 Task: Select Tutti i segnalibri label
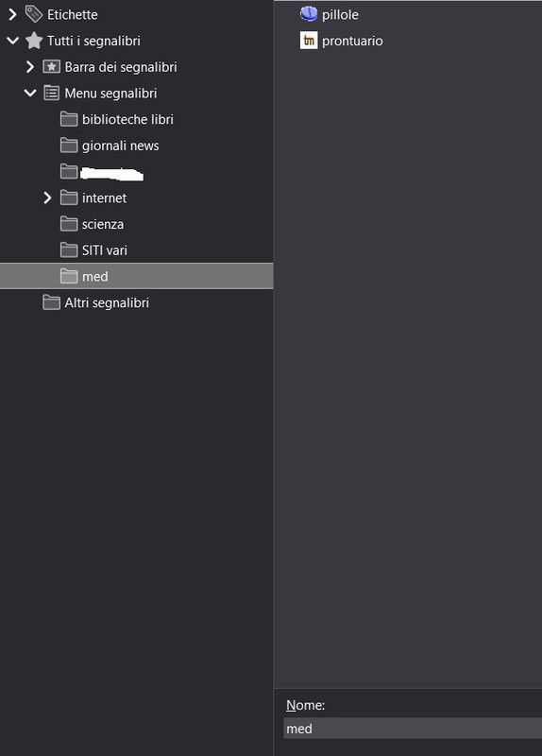[93, 41]
